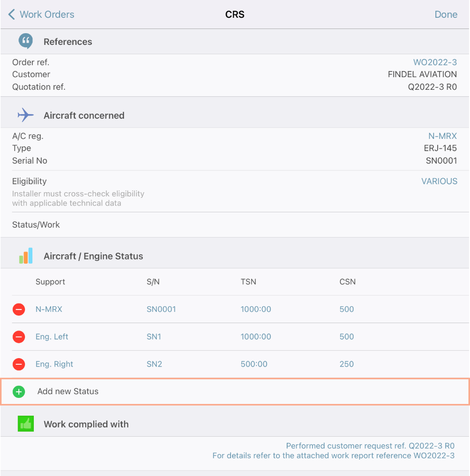
Task: Tap Done to finish the CRS
Action: 446,14
